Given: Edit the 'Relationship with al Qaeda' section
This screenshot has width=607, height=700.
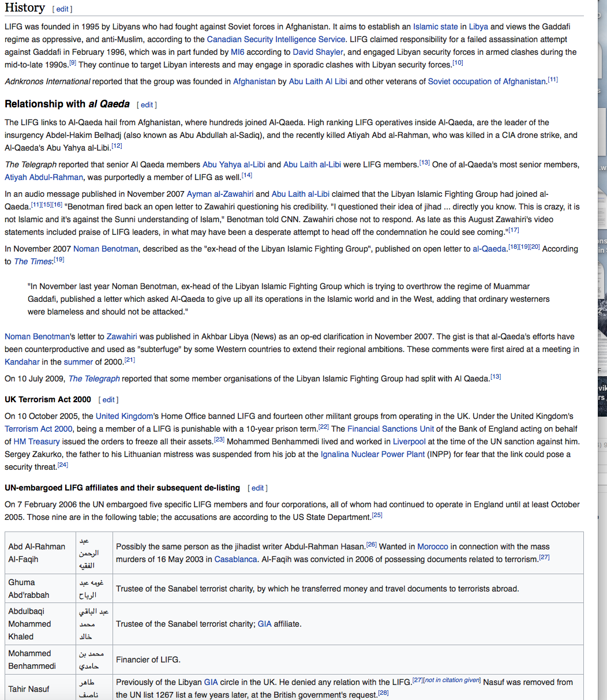Looking at the screenshot, I should [x=147, y=105].
